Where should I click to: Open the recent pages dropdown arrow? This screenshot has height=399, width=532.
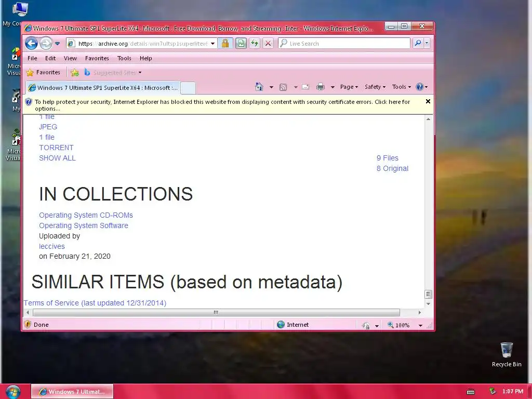(57, 44)
